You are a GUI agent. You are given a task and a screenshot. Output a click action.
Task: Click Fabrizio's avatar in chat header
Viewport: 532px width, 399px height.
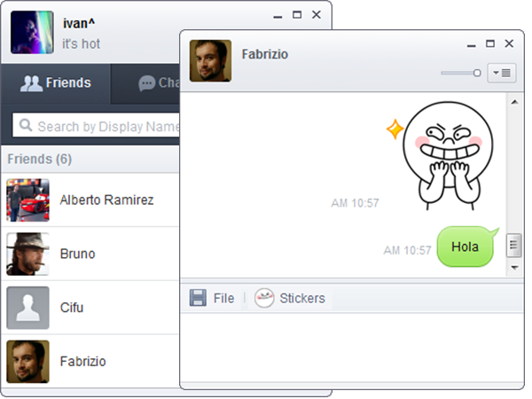(210, 60)
